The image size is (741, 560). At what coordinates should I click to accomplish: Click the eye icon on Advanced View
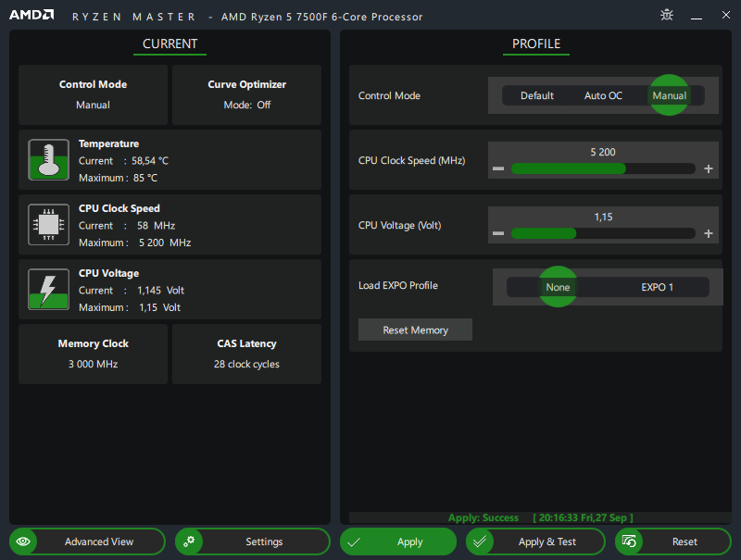23,541
